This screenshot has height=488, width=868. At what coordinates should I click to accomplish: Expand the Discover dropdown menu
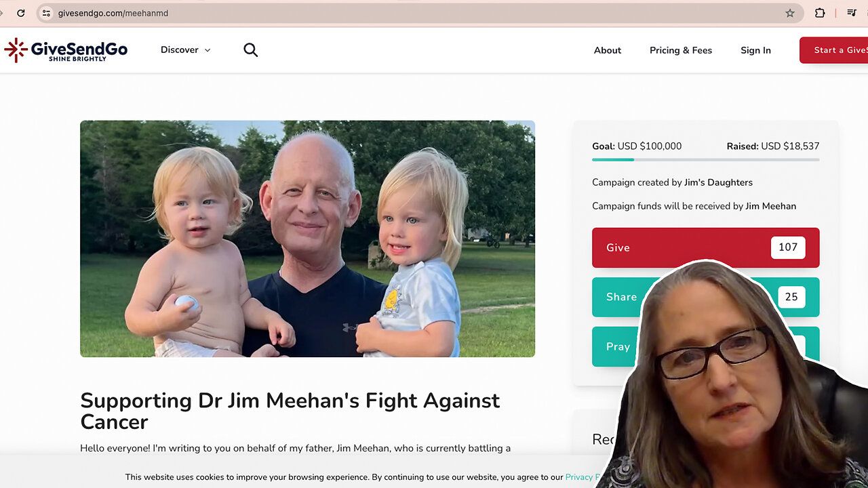coord(185,50)
